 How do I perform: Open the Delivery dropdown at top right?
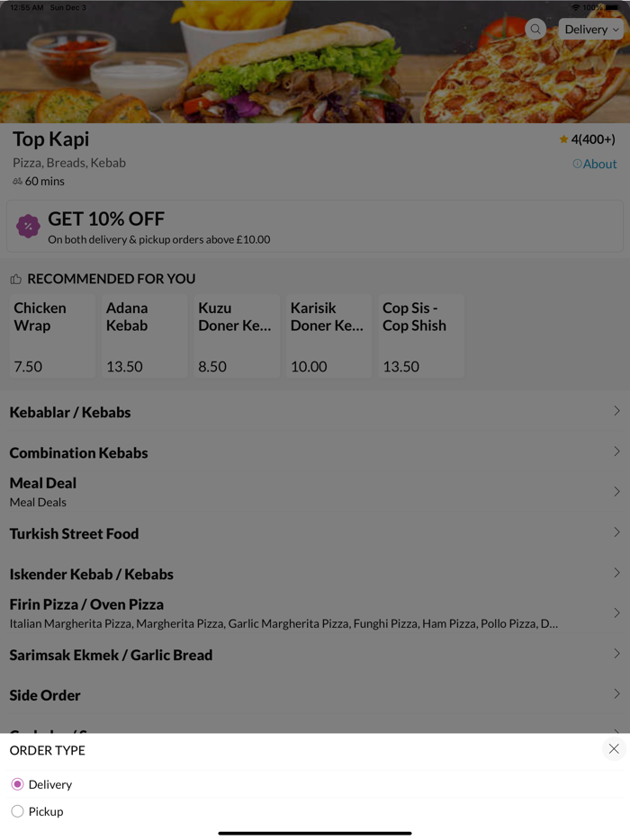click(x=590, y=29)
